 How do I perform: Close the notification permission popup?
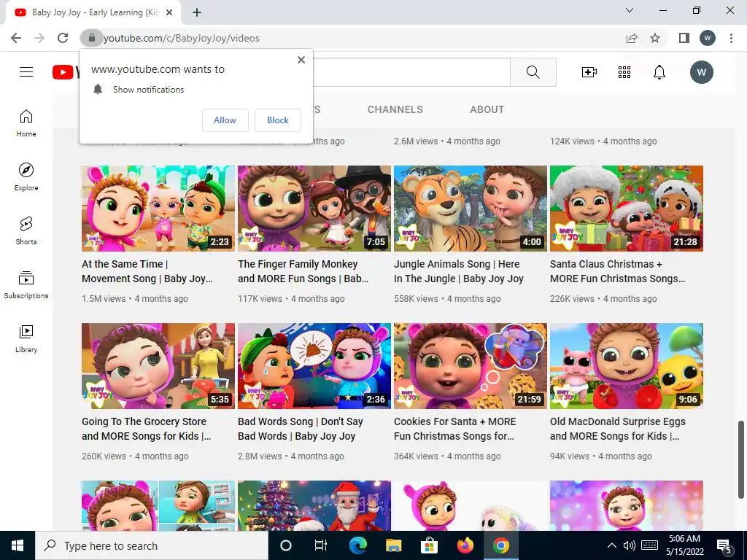301,60
